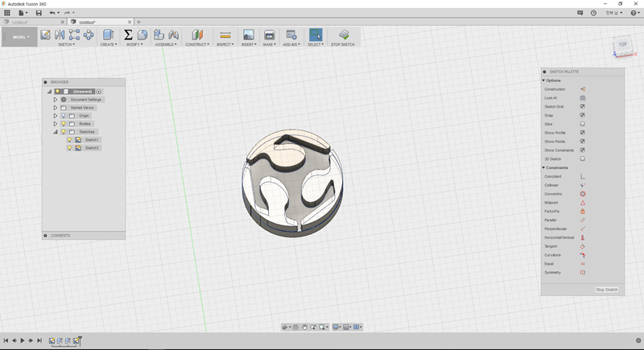The height and width of the screenshot is (350, 644).
Task: Click the Make 3D print icon
Action: click(x=269, y=35)
